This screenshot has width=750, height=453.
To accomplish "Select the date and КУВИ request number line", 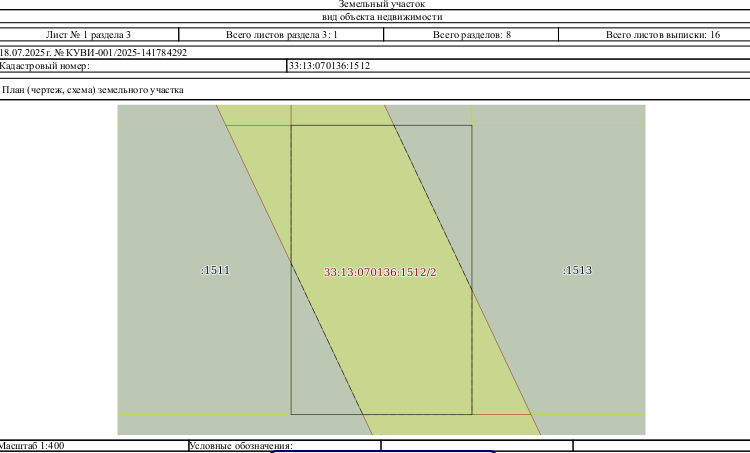I will click(93, 53).
